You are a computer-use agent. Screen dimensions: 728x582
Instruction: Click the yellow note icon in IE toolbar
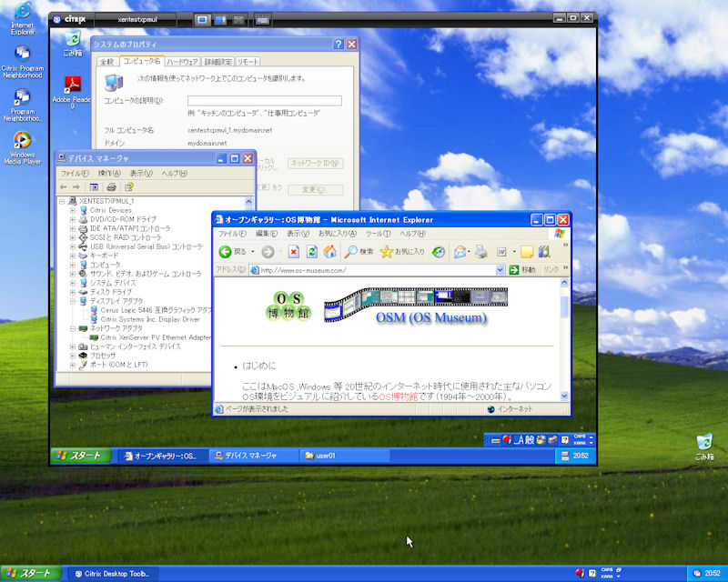click(527, 252)
